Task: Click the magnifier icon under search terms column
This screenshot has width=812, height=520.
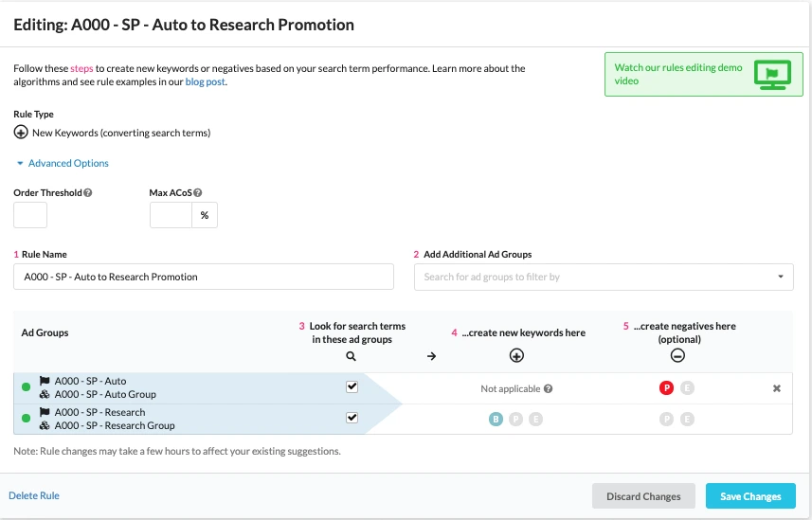Action: 351,356
